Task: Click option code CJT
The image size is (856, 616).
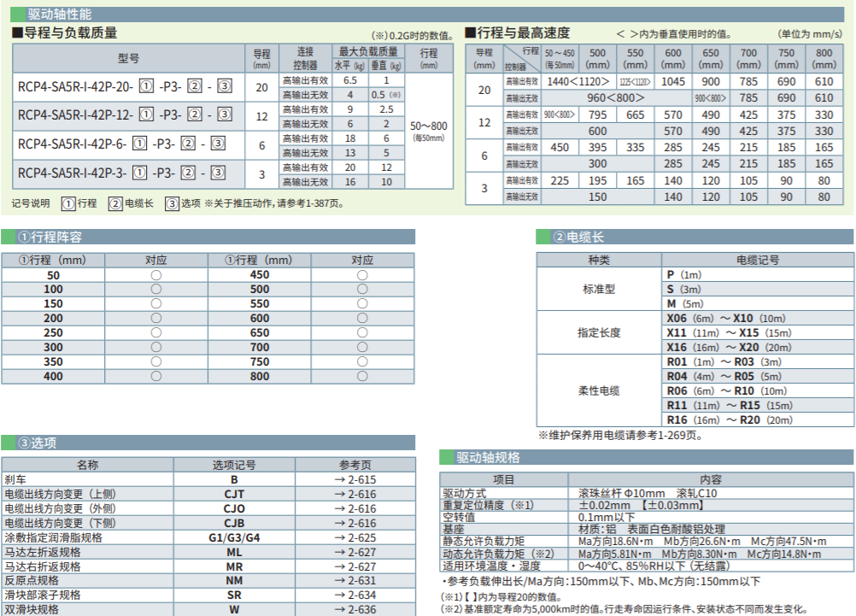Action: [234, 494]
